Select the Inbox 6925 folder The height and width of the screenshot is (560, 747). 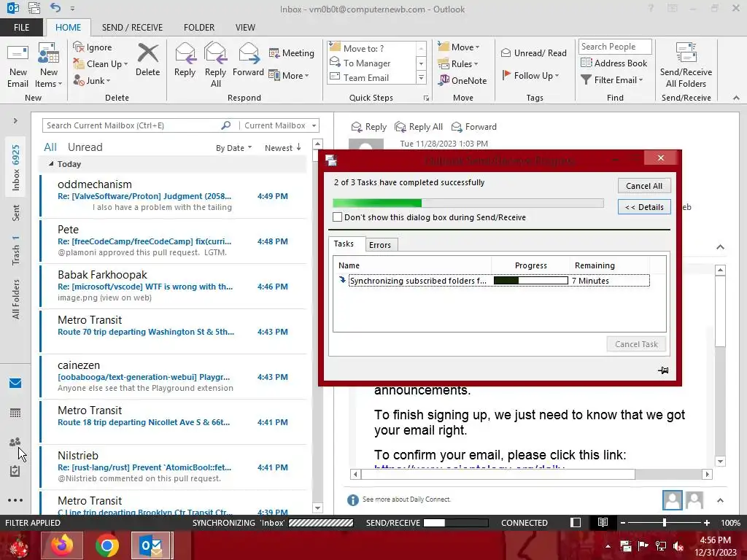click(16, 168)
